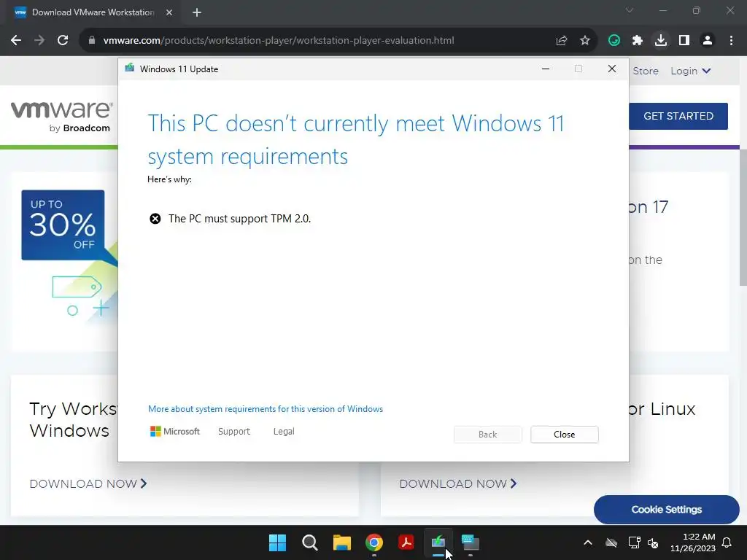Screen dimensions: 747x560
Task: Select the Download VMware Workstation tab
Action: 93,12
